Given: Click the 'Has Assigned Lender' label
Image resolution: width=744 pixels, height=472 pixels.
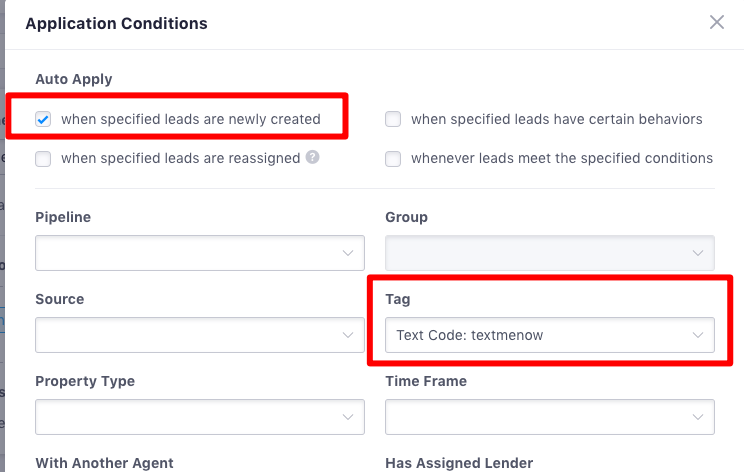Looking at the screenshot, I should 459,463.
